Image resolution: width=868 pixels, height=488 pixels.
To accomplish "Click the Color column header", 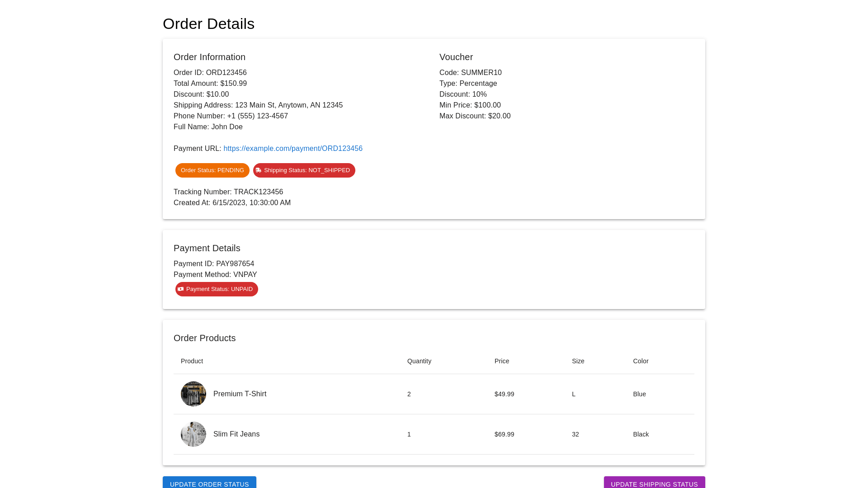I will pos(641,361).
